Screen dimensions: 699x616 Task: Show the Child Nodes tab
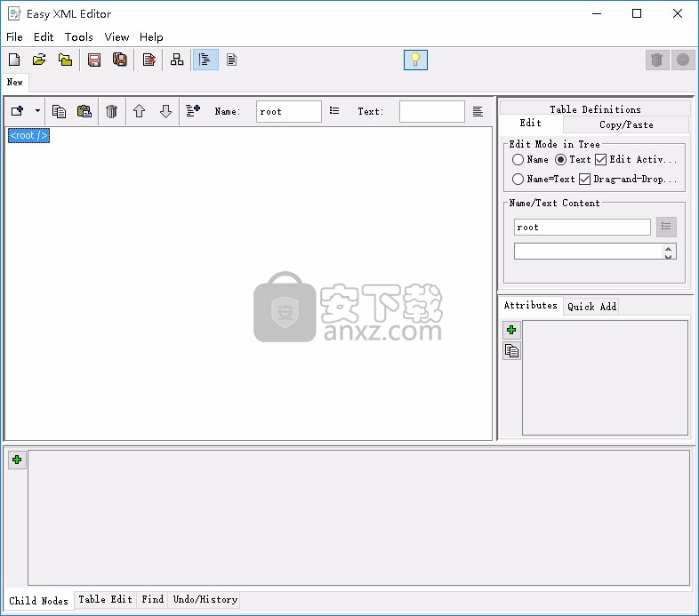coord(38,601)
